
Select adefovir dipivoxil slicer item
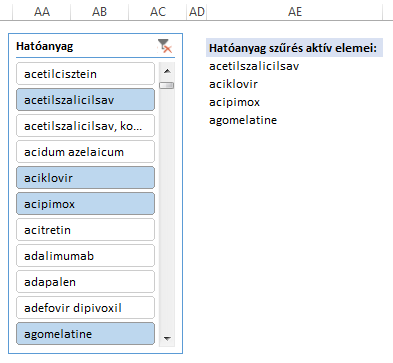click(85, 308)
